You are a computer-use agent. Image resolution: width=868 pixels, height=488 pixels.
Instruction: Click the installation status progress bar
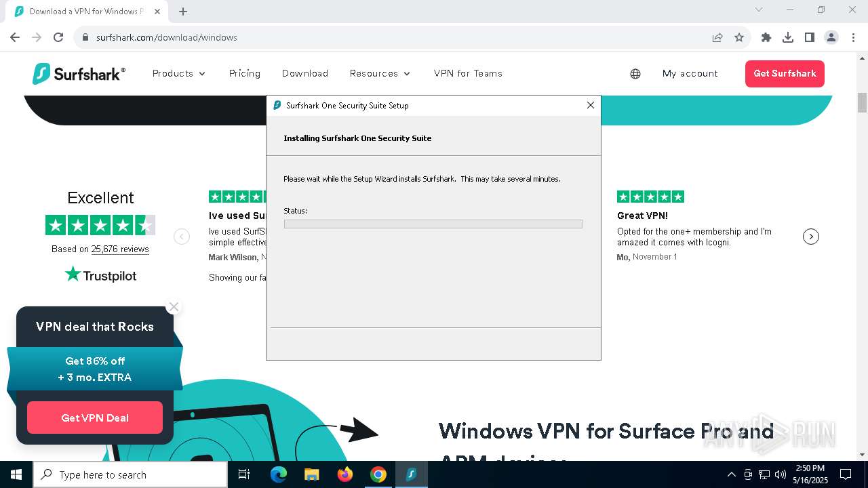tap(433, 224)
